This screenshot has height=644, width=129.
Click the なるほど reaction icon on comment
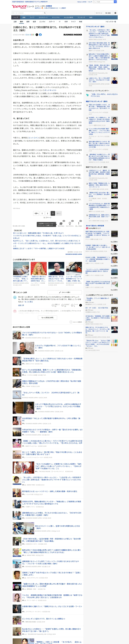pos(63,305)
